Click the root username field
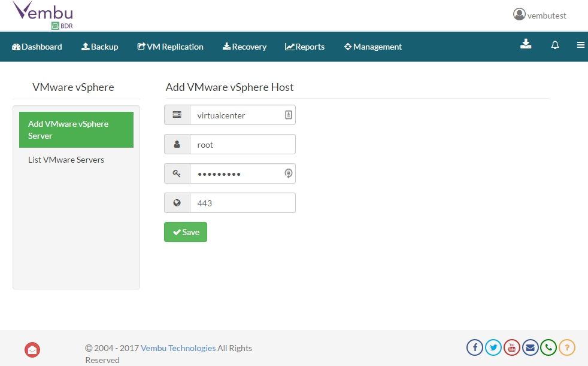Viewport: 588px width, 366px height. pyautogui.click(x=243, y=144)
